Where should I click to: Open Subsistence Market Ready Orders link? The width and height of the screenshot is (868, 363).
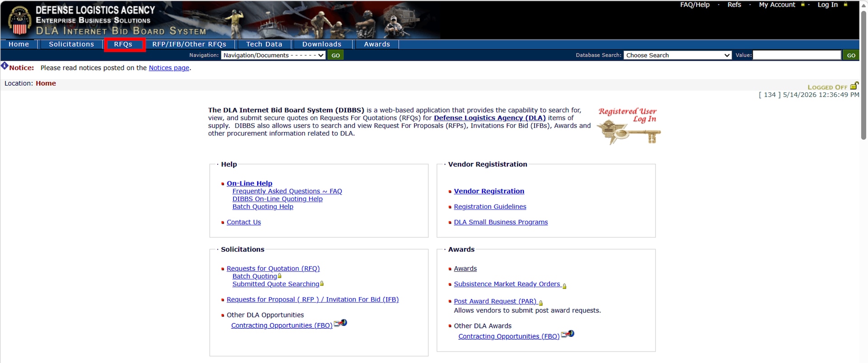(507, 284)
